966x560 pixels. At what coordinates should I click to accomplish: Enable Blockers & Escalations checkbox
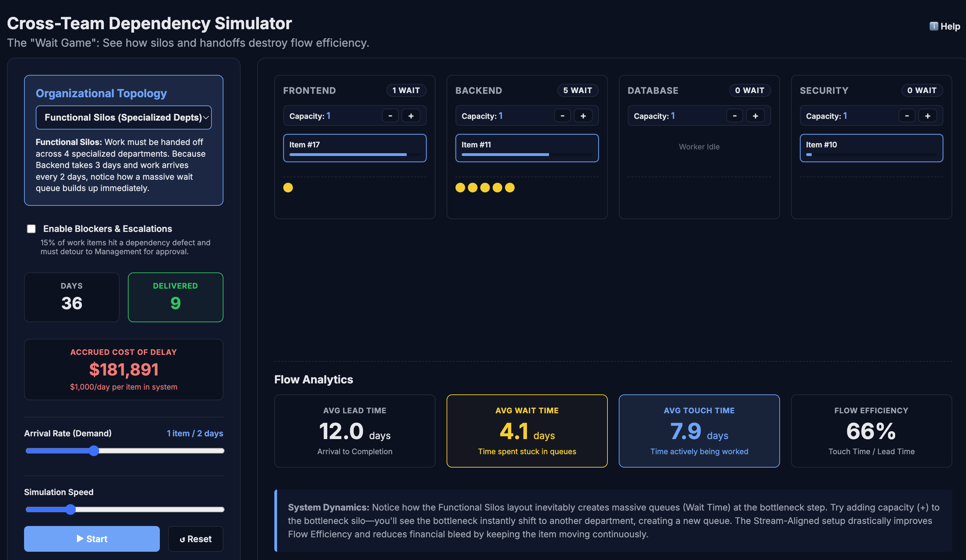pos(31,229)
